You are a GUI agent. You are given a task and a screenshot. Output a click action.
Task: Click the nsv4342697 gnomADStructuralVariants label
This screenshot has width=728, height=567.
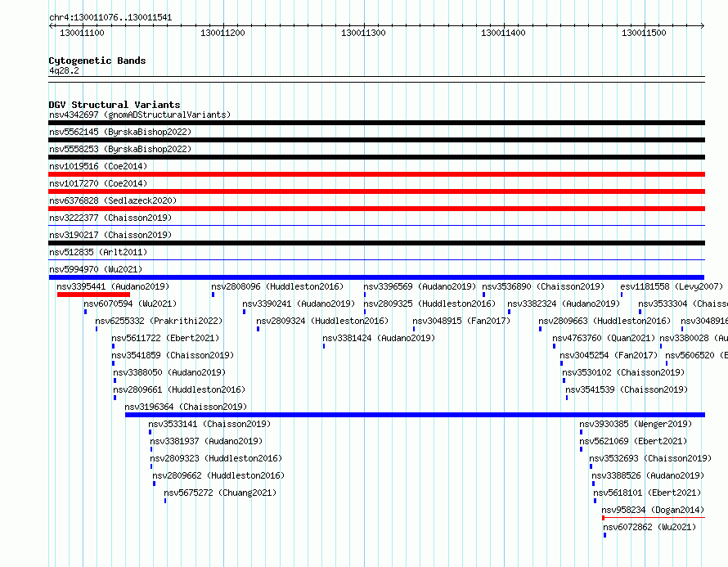point(140,115)
